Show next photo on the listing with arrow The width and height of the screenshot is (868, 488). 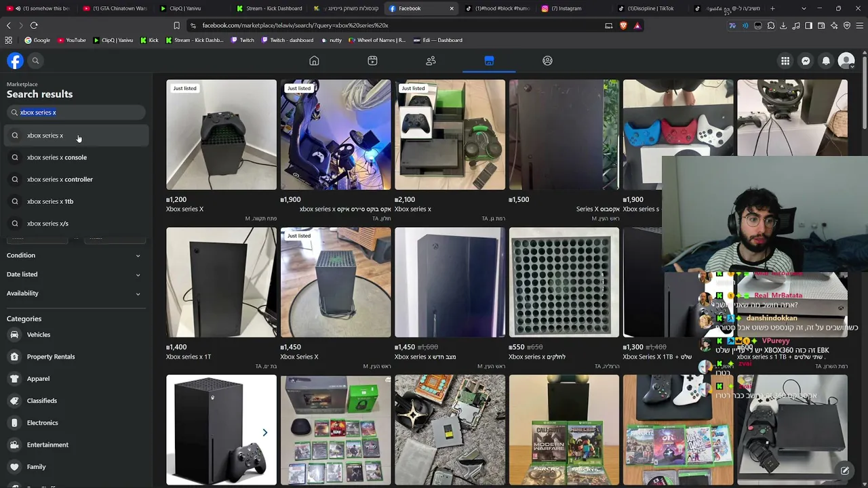click(x=264, y=432)
